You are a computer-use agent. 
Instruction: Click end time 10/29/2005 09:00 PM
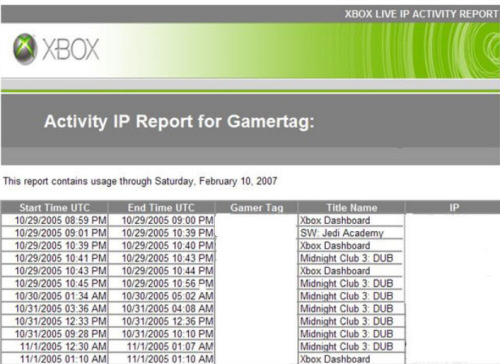click(162, 220)
